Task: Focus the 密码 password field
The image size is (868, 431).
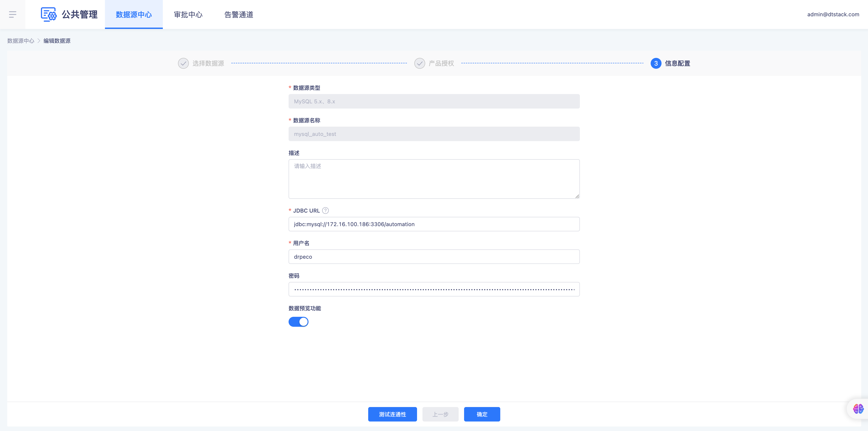Action: (434, 289)
